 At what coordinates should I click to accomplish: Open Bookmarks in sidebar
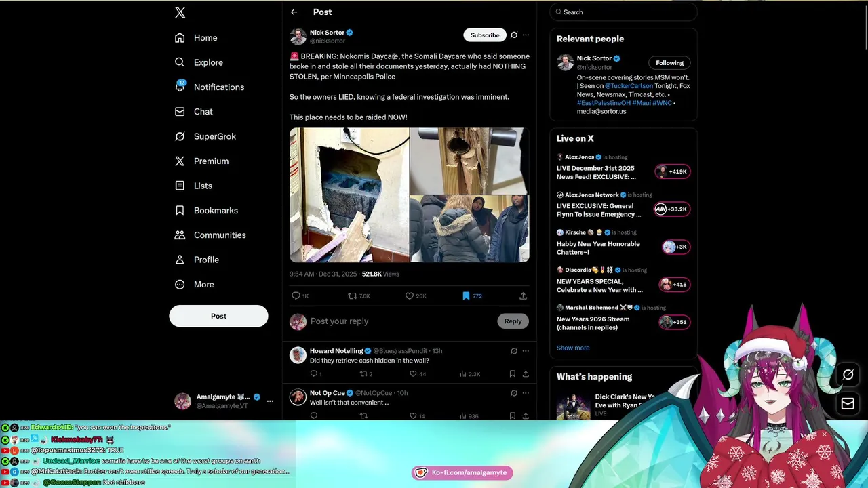pos(206,211)
